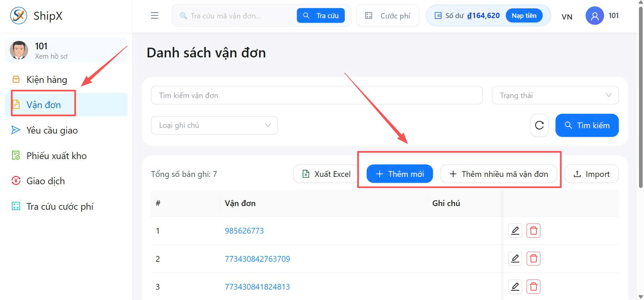Focus the Tra cứu mã vận đơn field
Viewport: 644px width, 300px height.
point(235,16)
